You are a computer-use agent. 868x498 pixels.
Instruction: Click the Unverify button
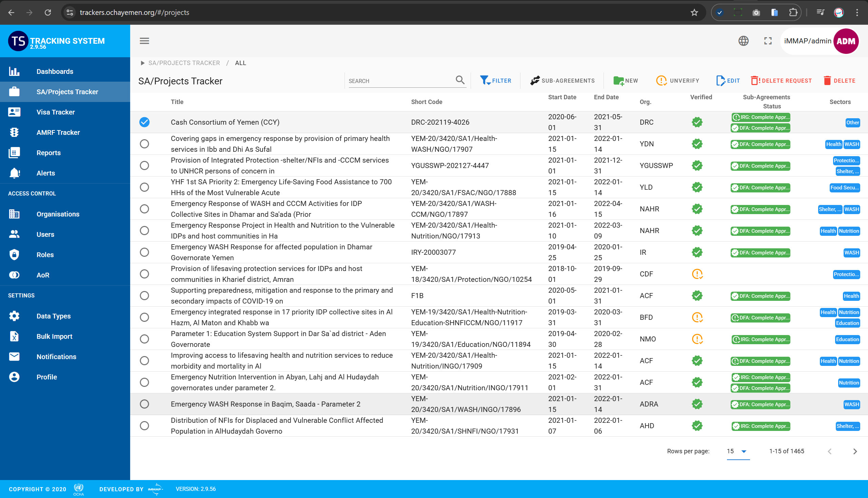pos(677,81)
